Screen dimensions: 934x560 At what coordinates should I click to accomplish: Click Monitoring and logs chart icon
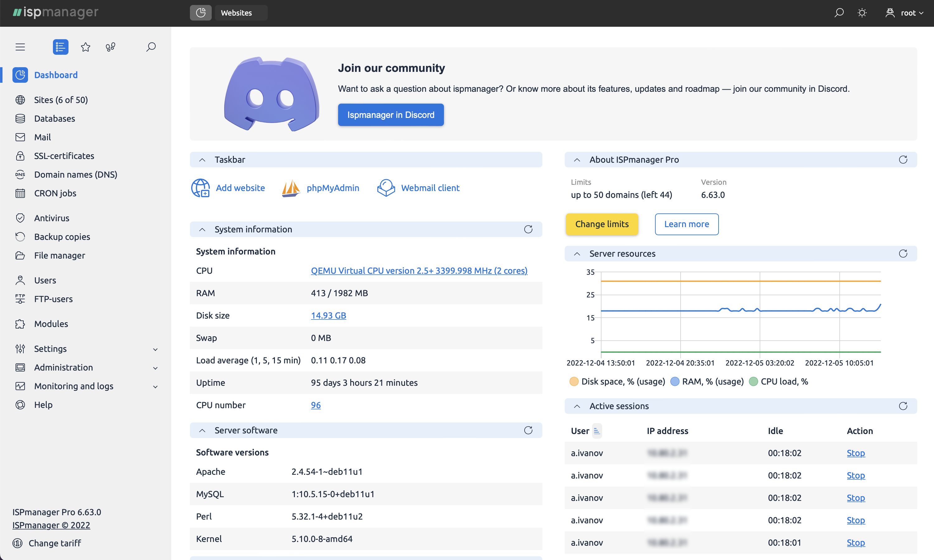click(20, 386)
